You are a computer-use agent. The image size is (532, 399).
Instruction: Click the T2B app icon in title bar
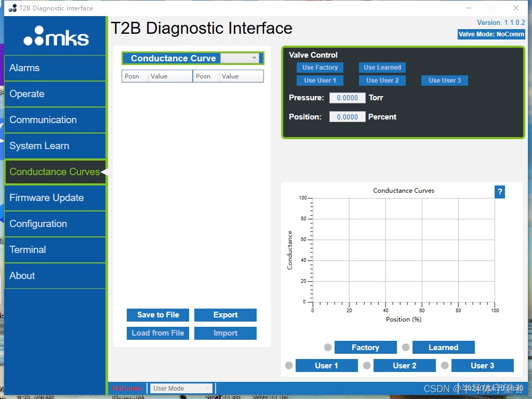pos(12,8)
